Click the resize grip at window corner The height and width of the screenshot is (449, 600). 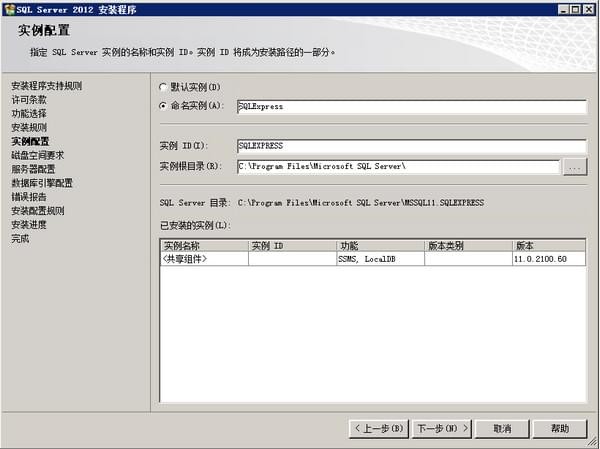pos(593,442)
